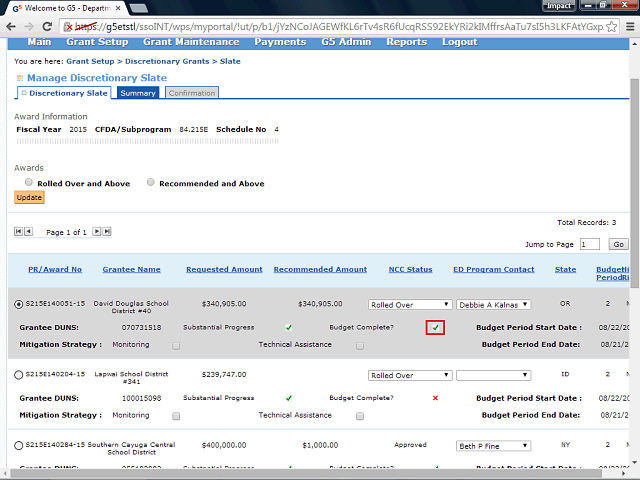Screen dimensions: 640x480
Task: Sort by Requested Amount column
Action: (224, 269)
